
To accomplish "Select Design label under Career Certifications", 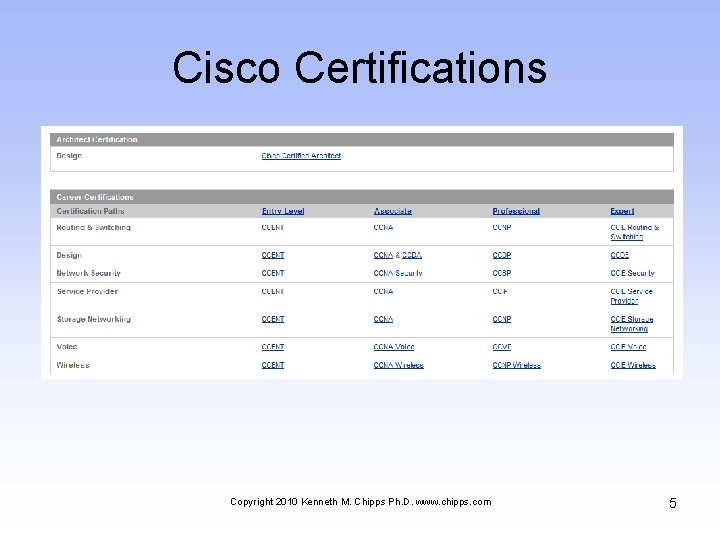I will pos(69,255).
